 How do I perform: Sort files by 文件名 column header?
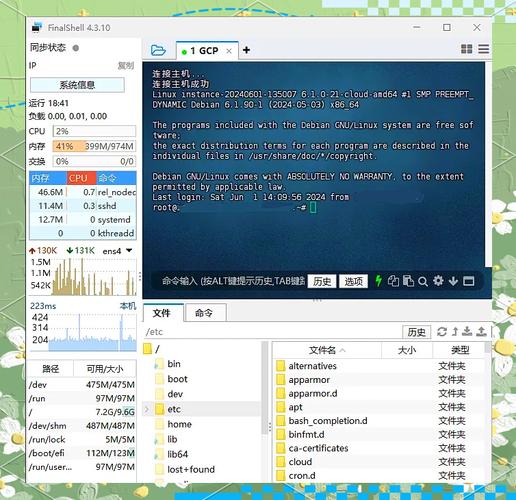tap(327, 350)
